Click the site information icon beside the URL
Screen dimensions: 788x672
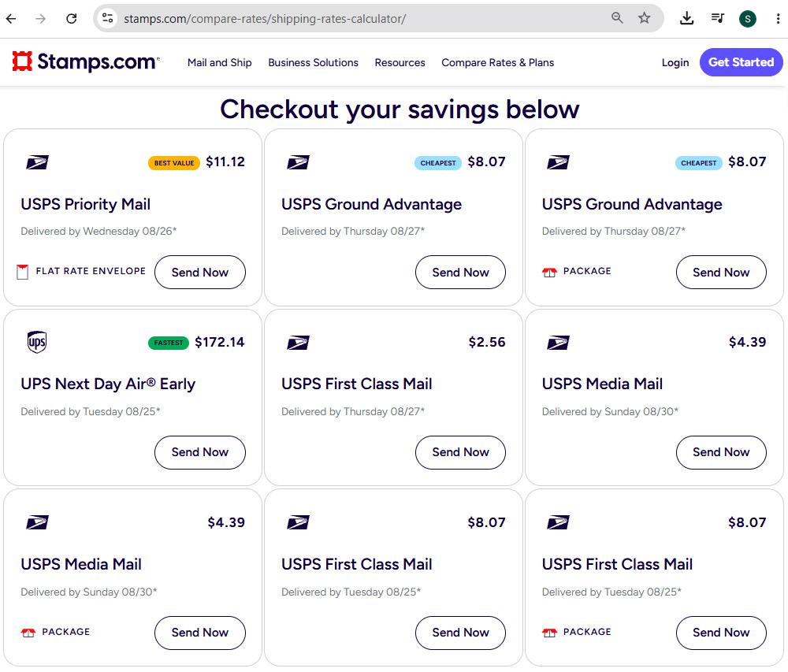tap(107, 19)
